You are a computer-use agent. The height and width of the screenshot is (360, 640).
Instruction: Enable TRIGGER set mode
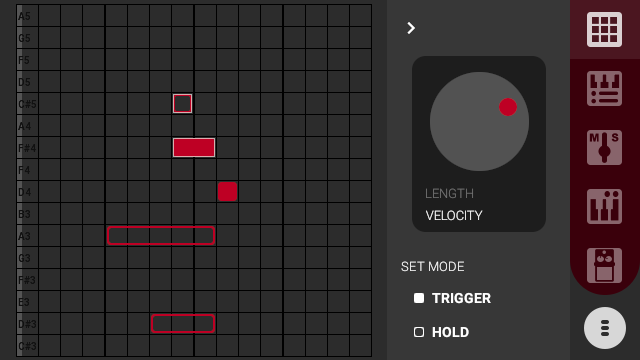pyautogui.click(x=452, y=298)
